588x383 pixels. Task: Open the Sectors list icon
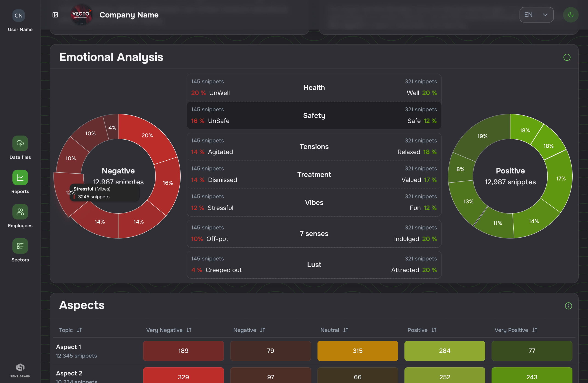click(x=20, y=246)
